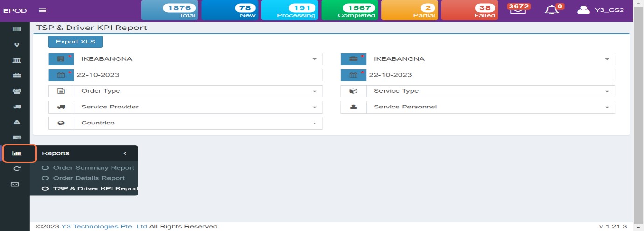This screenshot has height=231, width=644.
Task: Toggle the hamburger menu next to EPOD
Action: coord(42,10)
